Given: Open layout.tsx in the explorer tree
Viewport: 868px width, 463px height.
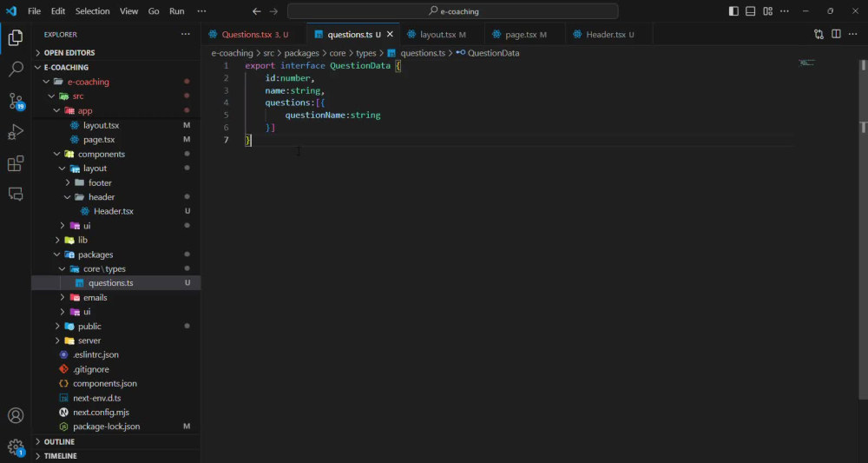Looking at the screenshot, I should pyautogui.click(x=116, y=125).
